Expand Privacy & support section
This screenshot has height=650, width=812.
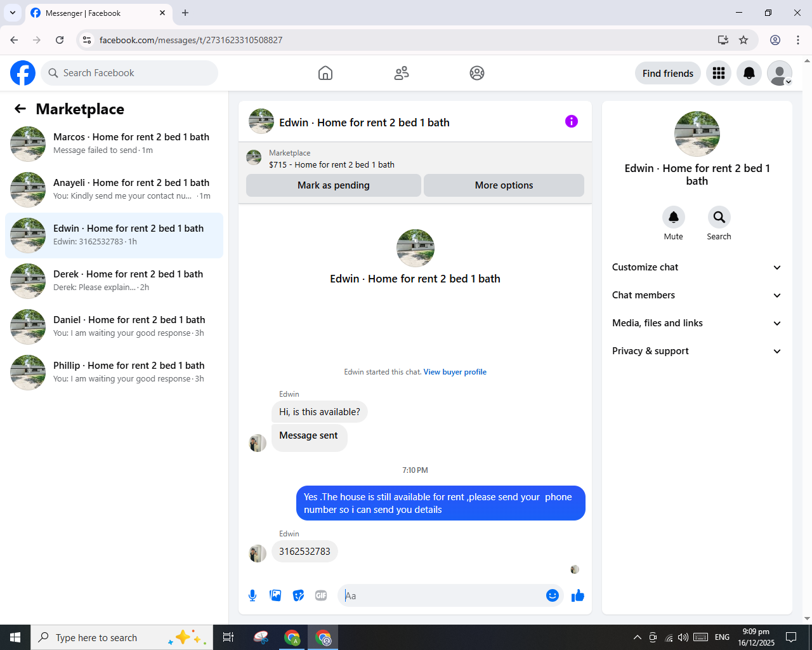697,351
